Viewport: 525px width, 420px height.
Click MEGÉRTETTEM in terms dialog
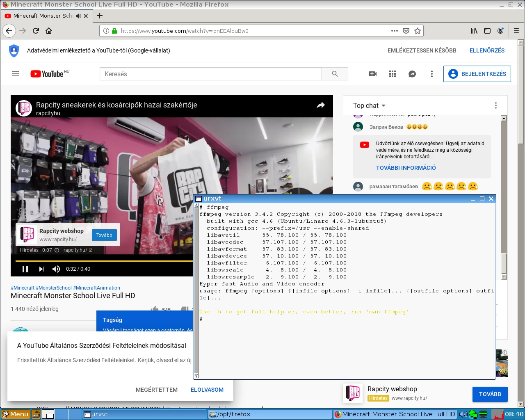[x=157, y=390]
